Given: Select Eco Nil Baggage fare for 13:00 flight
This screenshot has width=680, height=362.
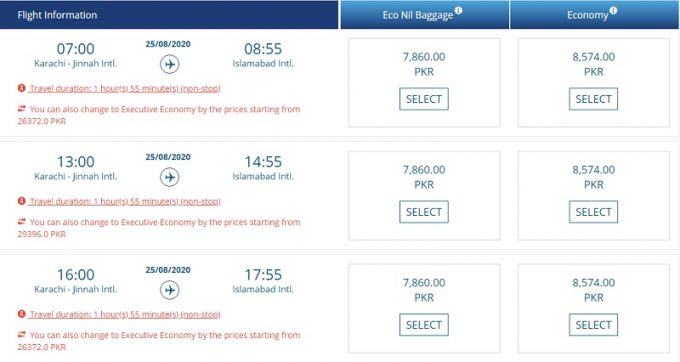Looking at the screenshot, I should click(424, 212).
